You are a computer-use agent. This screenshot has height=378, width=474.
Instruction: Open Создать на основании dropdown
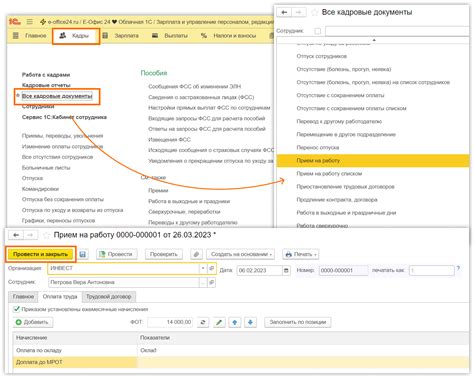[240, 254]
